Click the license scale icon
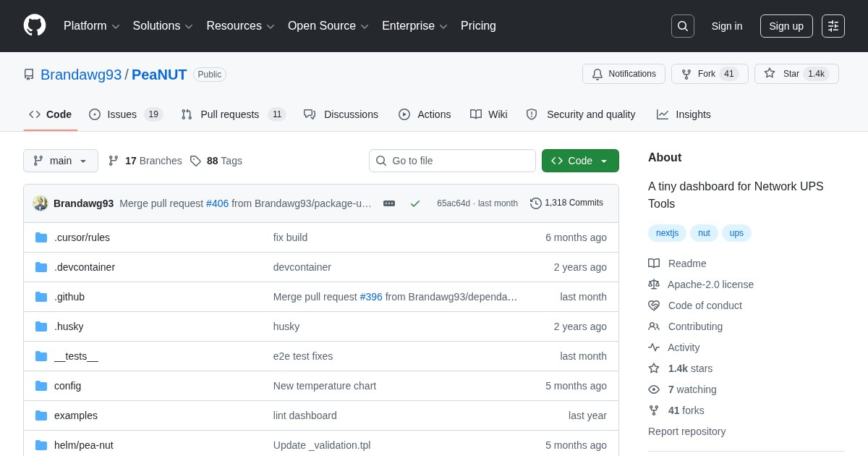The height and width of the screenshot is (456, 868). (x=654, y=284)
